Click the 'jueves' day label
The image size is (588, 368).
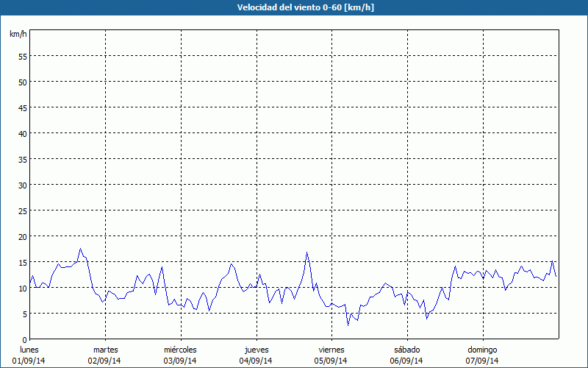[x=256, y=350]
